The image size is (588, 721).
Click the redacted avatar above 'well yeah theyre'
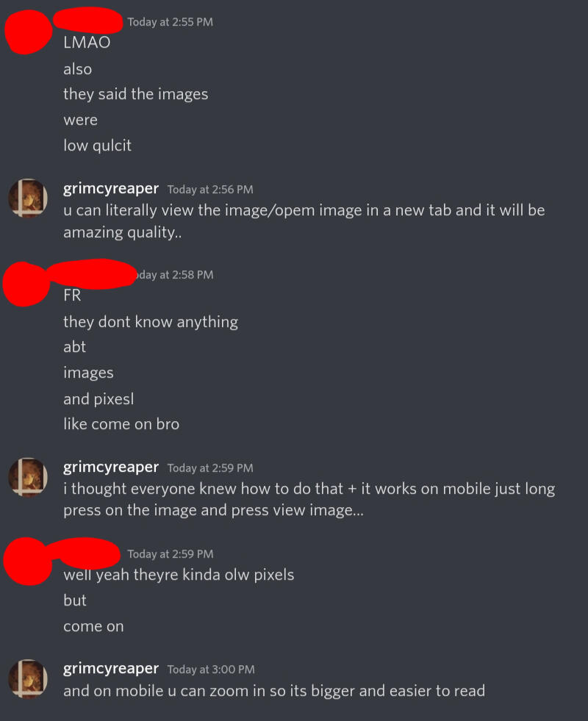(x=28, y=562)
